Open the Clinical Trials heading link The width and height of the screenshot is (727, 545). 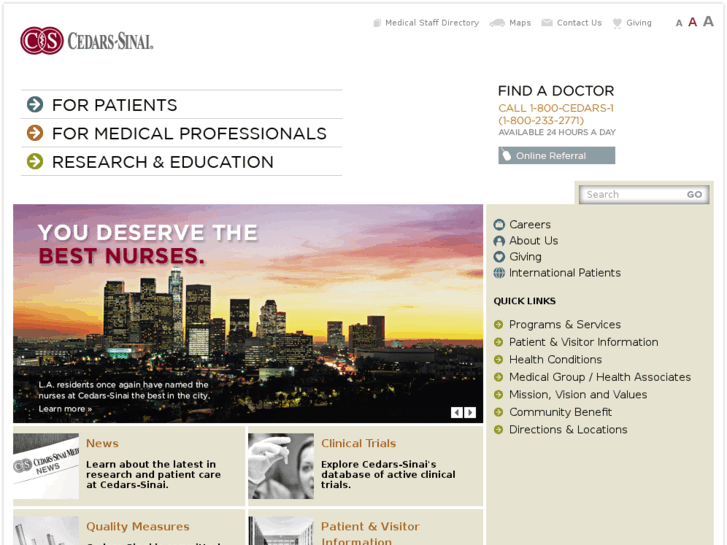(x=358, y=443)
